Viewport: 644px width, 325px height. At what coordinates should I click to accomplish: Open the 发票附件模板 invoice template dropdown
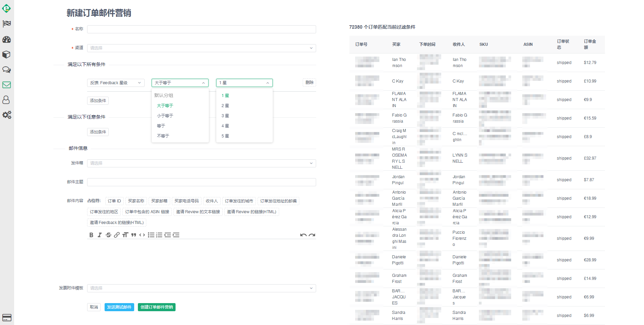click(x=201, y=288)
